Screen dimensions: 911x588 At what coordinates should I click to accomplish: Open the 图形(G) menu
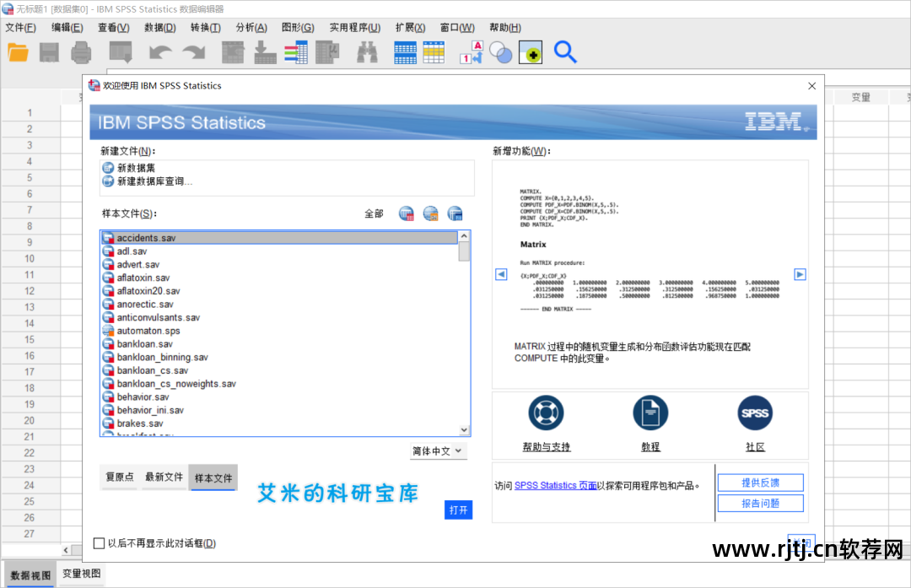298,27
